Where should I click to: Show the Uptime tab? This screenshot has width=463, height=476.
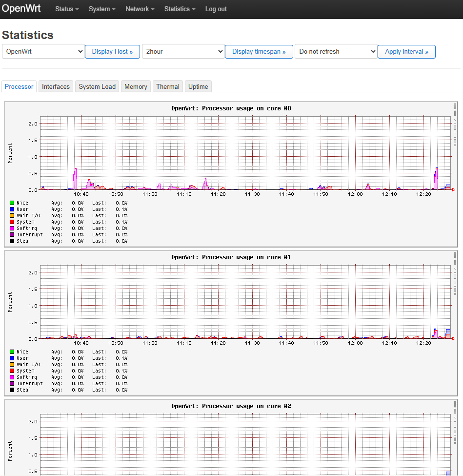(x=198, y=86)
